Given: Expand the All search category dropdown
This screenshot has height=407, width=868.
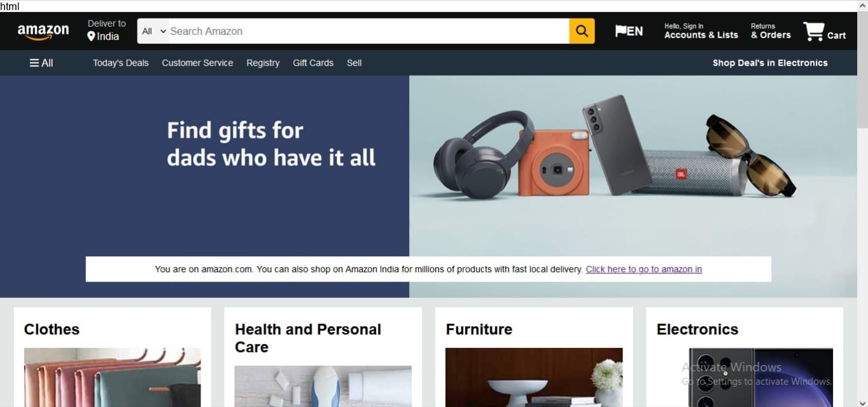Looking at the screenshot, I should (x=153, y=31).
